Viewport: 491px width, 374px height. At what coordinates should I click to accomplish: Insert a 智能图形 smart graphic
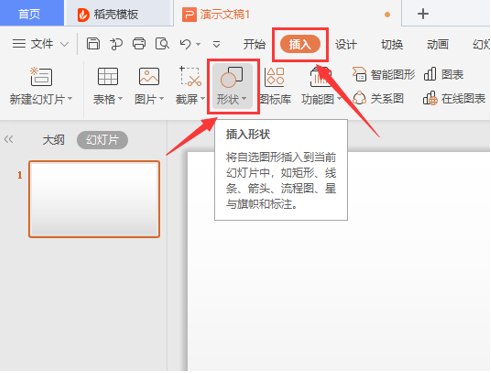(x=384, y=74)
